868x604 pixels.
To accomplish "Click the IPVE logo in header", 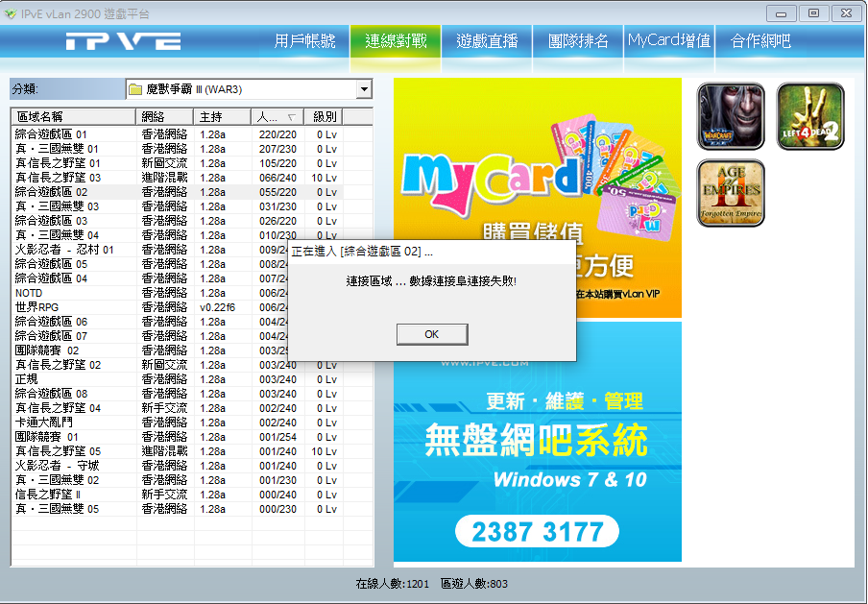I will click(x=123, y=41).
